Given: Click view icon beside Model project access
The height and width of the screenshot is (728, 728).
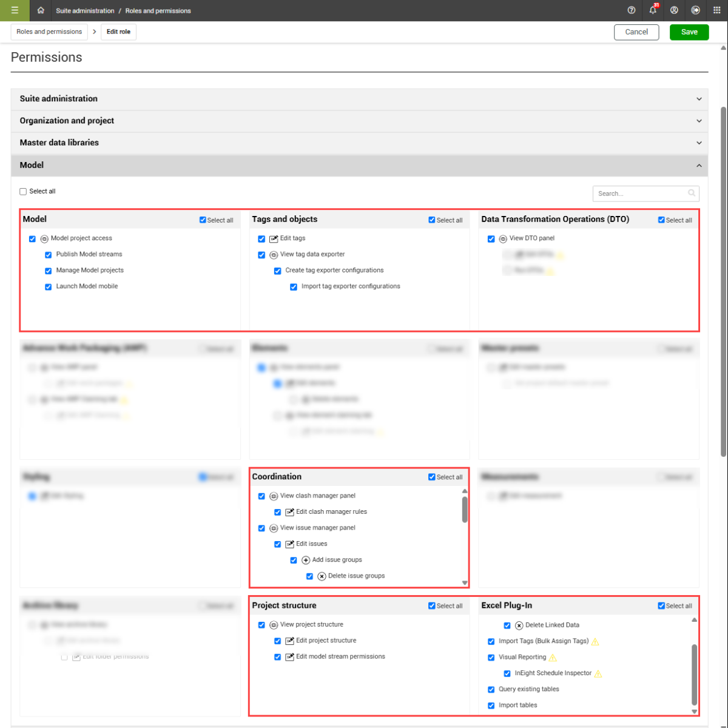Looking at the screenshot, I should [x=44, y=239].
